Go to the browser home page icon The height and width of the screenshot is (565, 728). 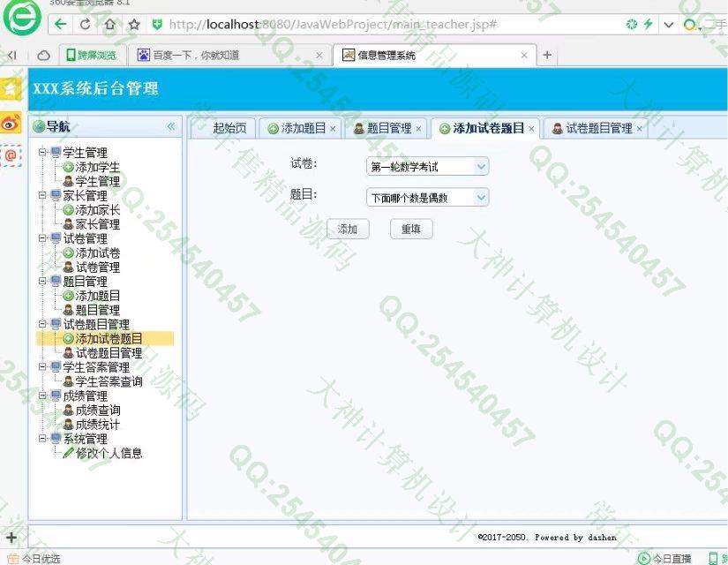[110, 24]
